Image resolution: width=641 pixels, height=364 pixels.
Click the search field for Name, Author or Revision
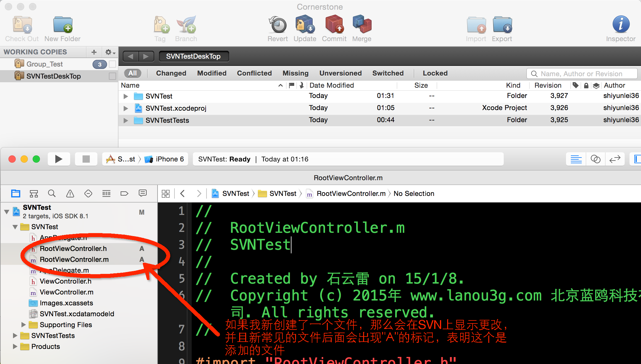coord(582,74)
